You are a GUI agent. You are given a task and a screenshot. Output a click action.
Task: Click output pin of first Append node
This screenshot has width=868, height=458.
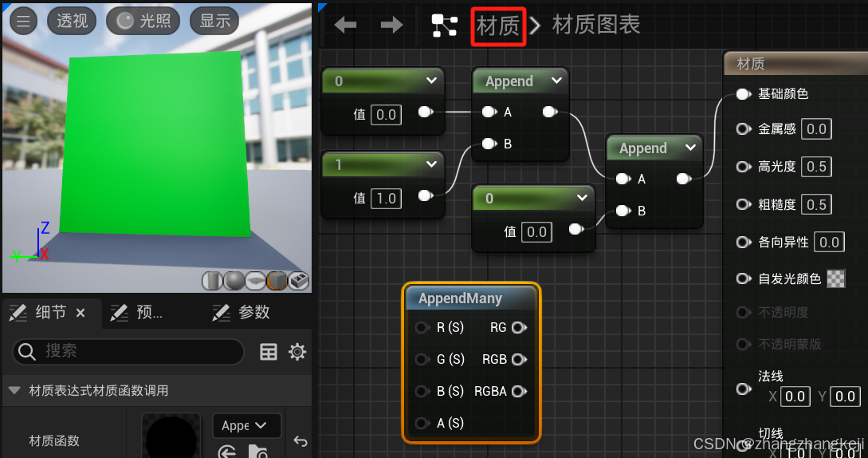[550, 112]
